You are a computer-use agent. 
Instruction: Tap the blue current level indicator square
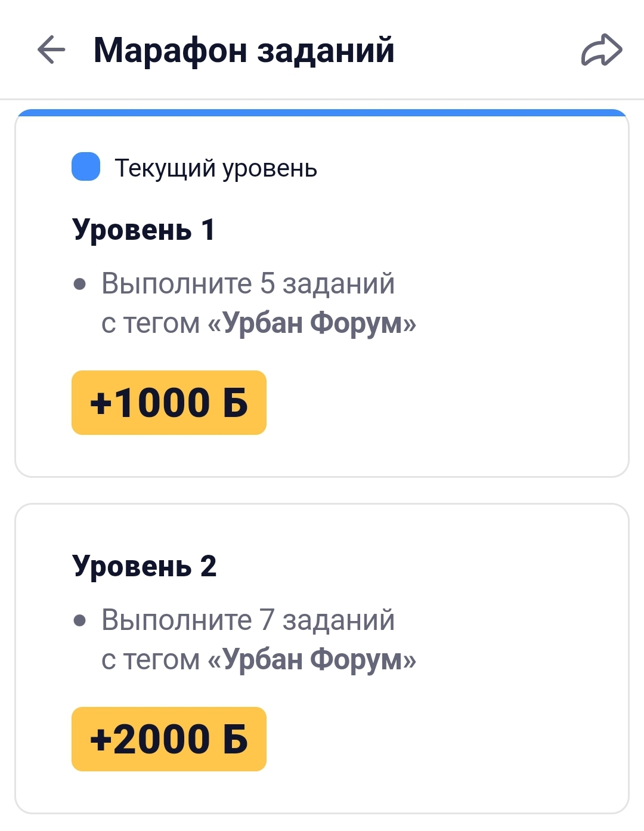click(86, 166)
